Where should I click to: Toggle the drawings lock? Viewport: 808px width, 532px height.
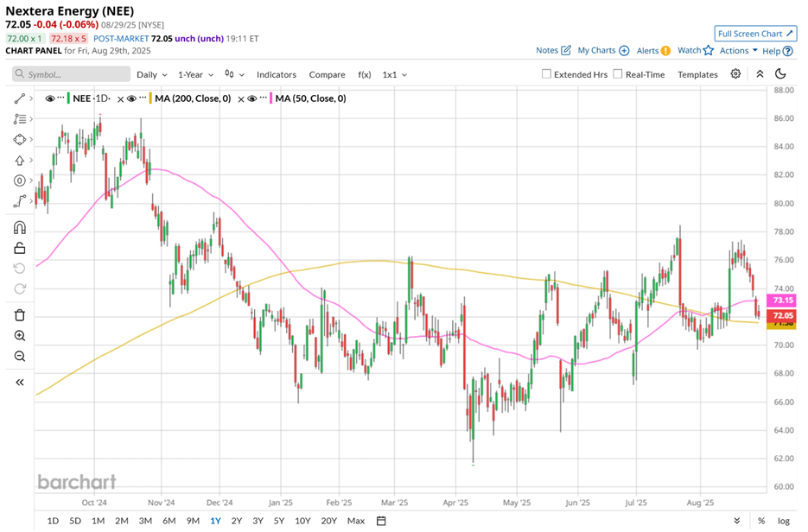pos(20,248)
